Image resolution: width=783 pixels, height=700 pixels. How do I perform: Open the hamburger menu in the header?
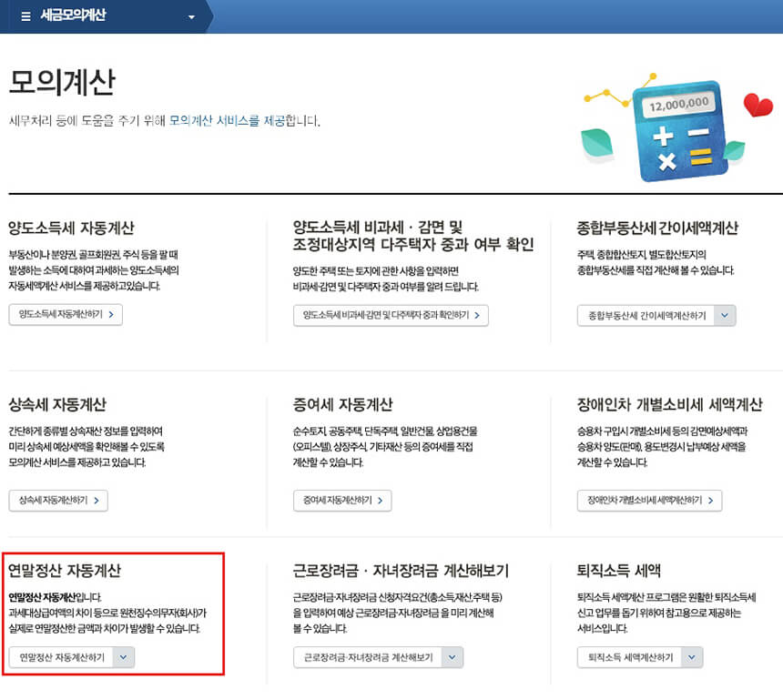click(x=25, y=15)
